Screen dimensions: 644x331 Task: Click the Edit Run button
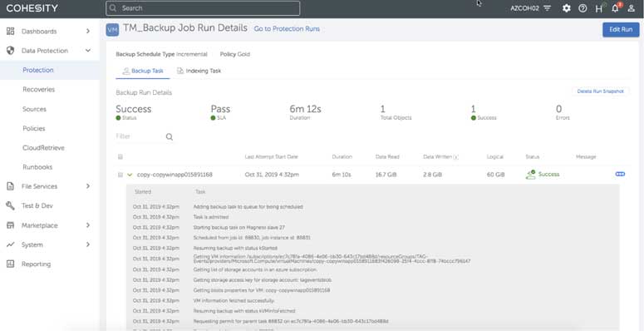pyautogui.click(x=621, y=30)
